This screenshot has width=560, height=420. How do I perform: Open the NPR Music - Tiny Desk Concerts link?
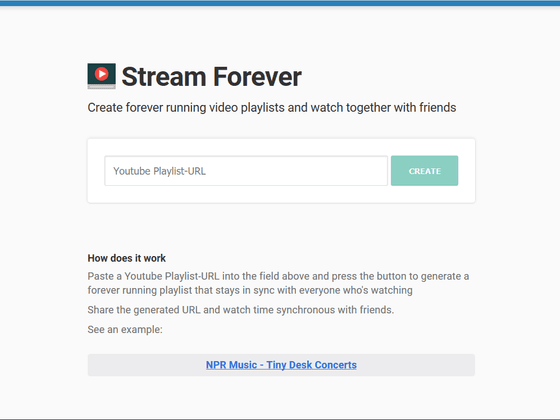click(281, 365)
